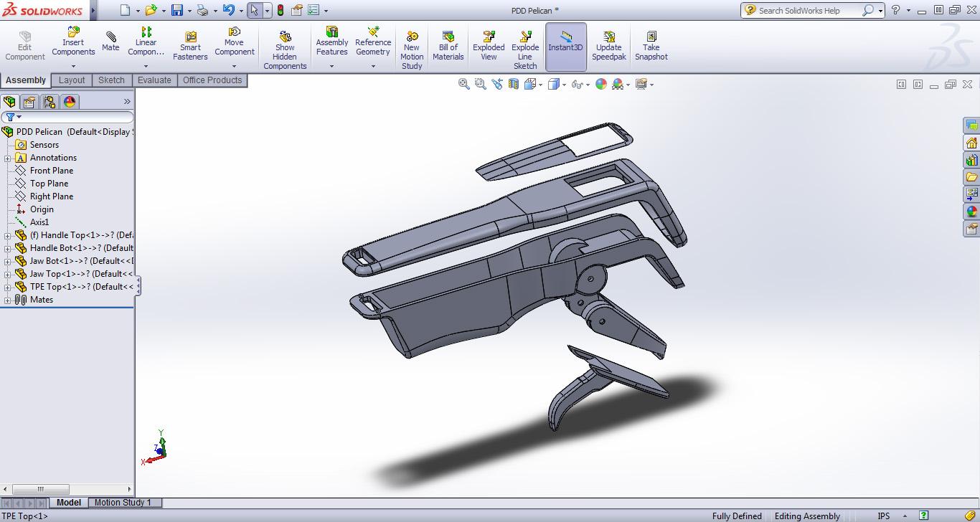
Task: Click the Move Component icon
Action: coord(234,42)
